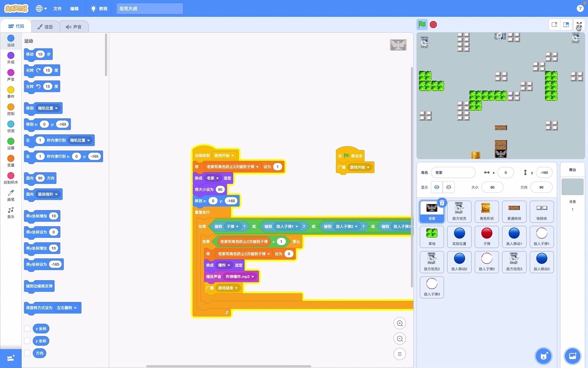Screen dimensions: 588x368
Task: Click the sprite x coordinate field
Action: pos(506,172)
